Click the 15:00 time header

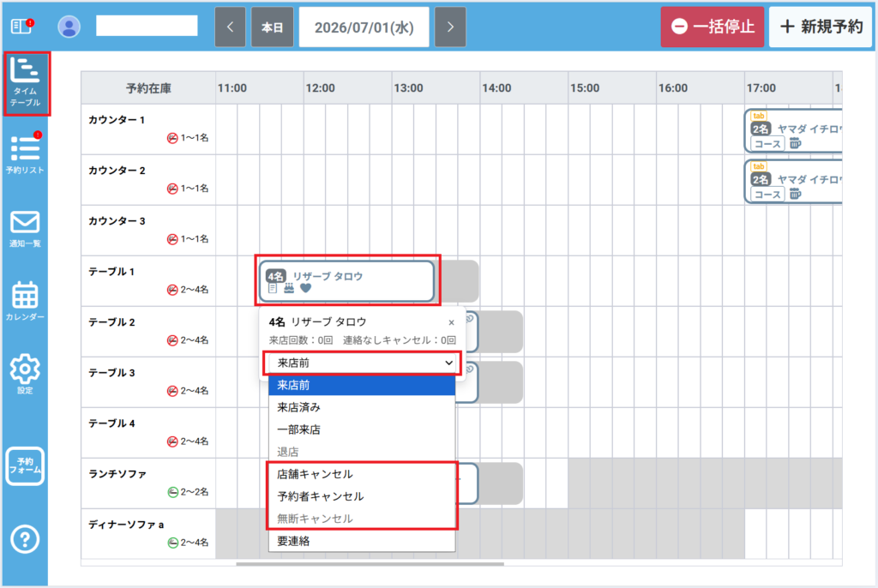point(585,88)
